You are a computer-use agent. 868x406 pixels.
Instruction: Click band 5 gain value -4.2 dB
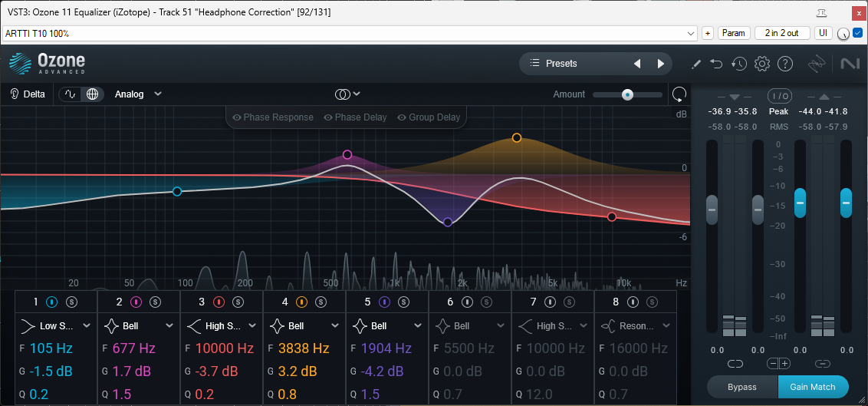click(x=382, y=371)
